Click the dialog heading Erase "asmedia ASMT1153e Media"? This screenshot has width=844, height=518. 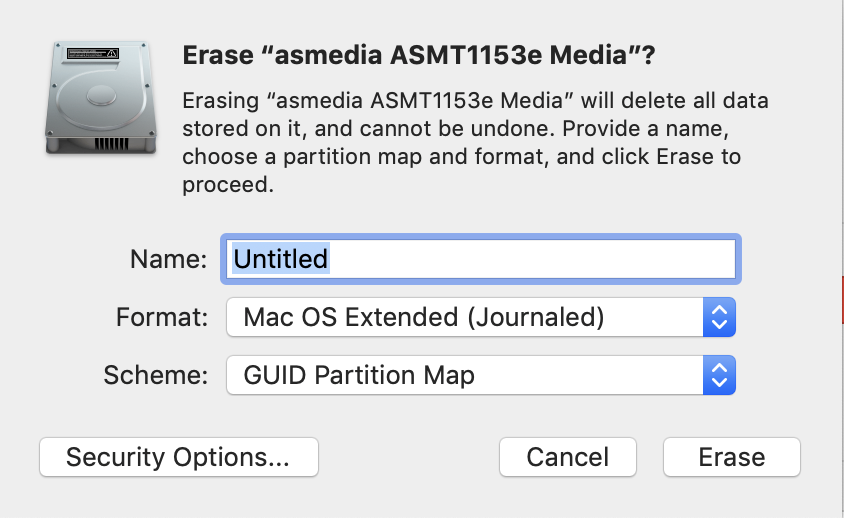[x=418, y=56]
